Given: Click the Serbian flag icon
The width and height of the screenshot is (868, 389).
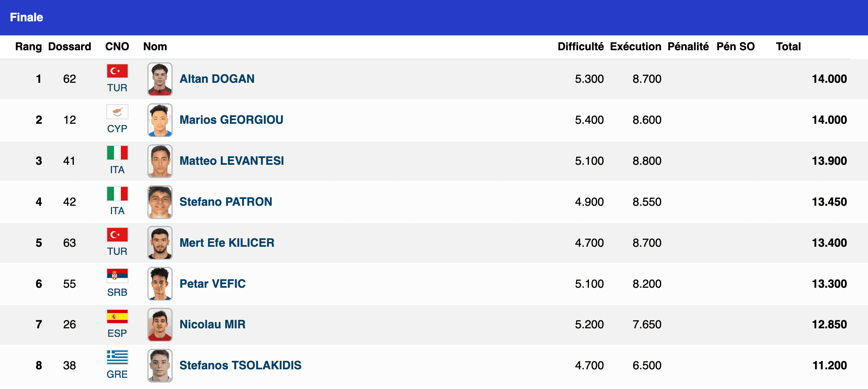Looking at the screenshot, I should click(x=117, y=276).
